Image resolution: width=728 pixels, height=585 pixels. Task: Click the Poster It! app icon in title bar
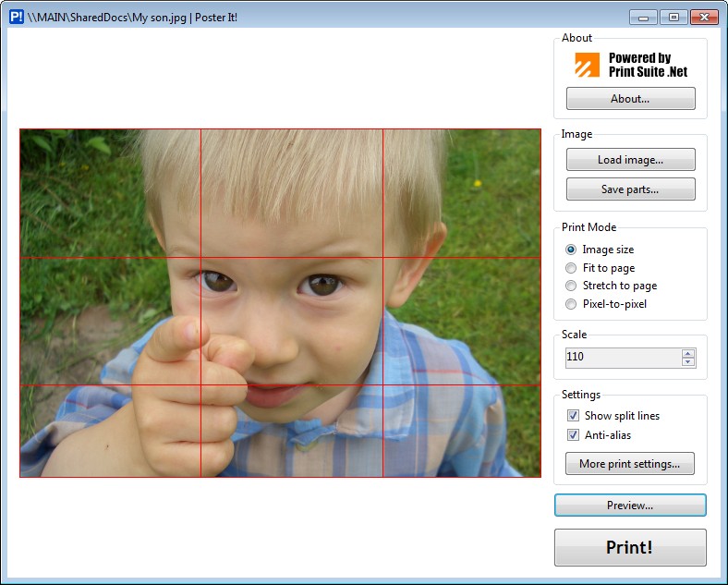point(17,17)
